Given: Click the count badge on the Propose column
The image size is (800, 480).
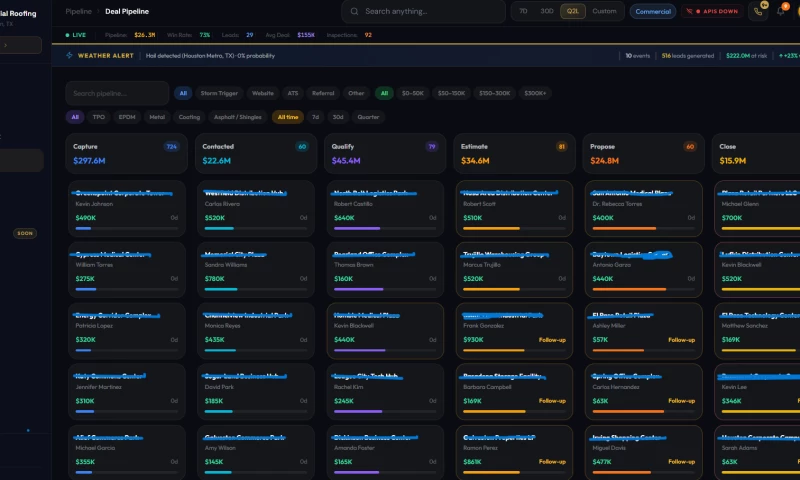Looking at the screenshot, I should point(690,146).
